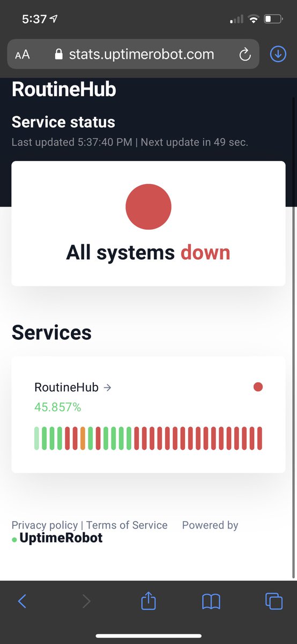Tap the last red uptime history bar
The height and width of the screenshot is (644, 297).
point(260,438)
